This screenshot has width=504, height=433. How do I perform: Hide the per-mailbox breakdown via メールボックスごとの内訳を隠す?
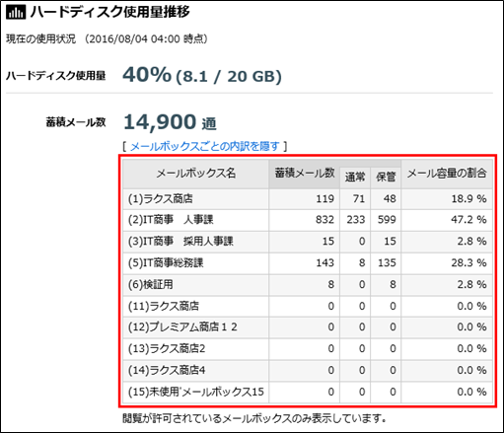pyautogui.click(x=204, y=146)
